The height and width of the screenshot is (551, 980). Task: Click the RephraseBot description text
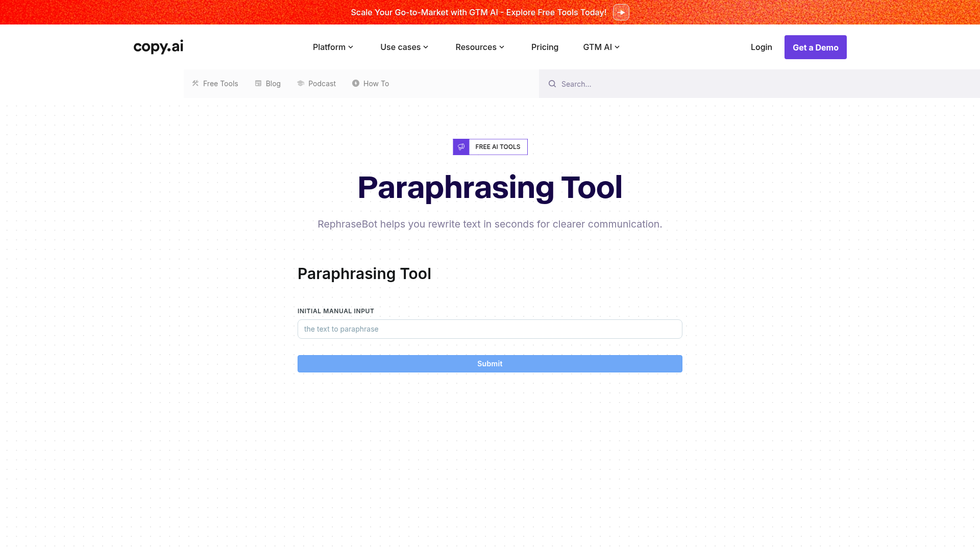click(490, 224)
